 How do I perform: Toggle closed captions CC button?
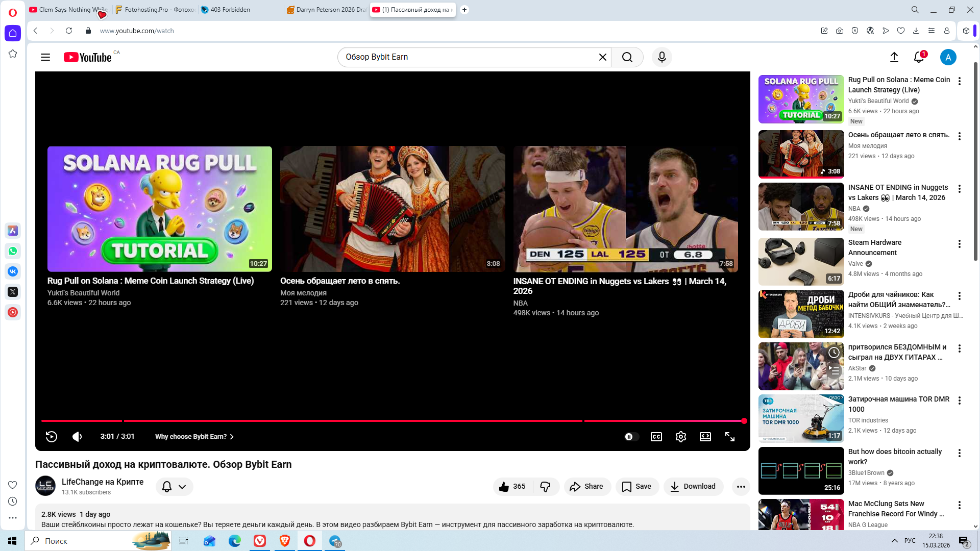point(656,437)
